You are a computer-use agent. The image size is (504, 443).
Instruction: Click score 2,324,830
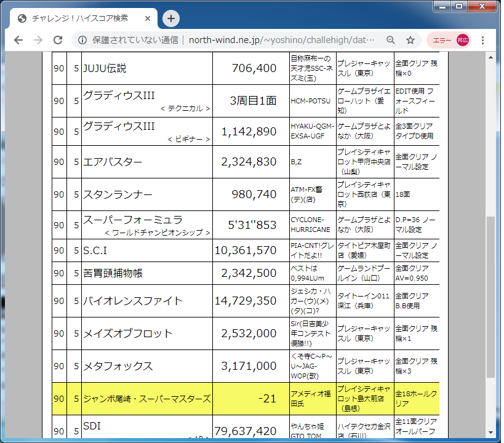[x=249, y=162]
